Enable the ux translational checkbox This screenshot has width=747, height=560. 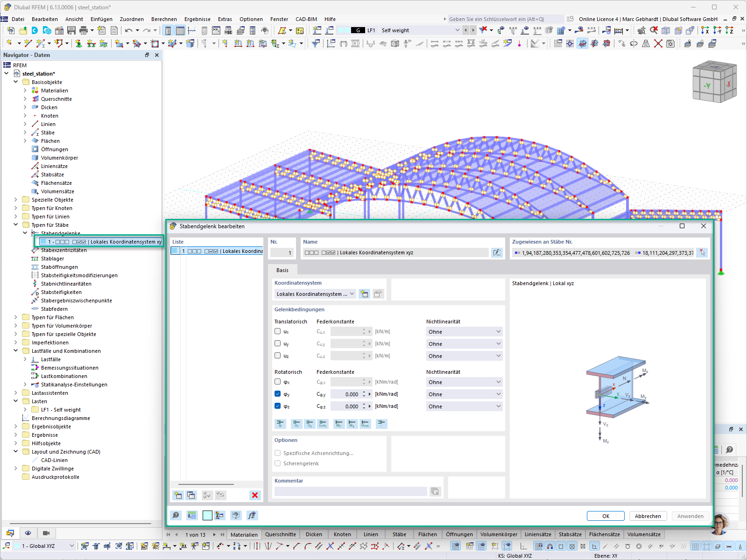point(278,331)
